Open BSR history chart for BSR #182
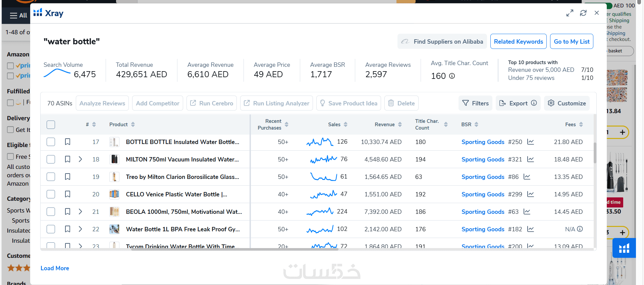Viewport: 644px width, 285px height. [x=530, y=229]
